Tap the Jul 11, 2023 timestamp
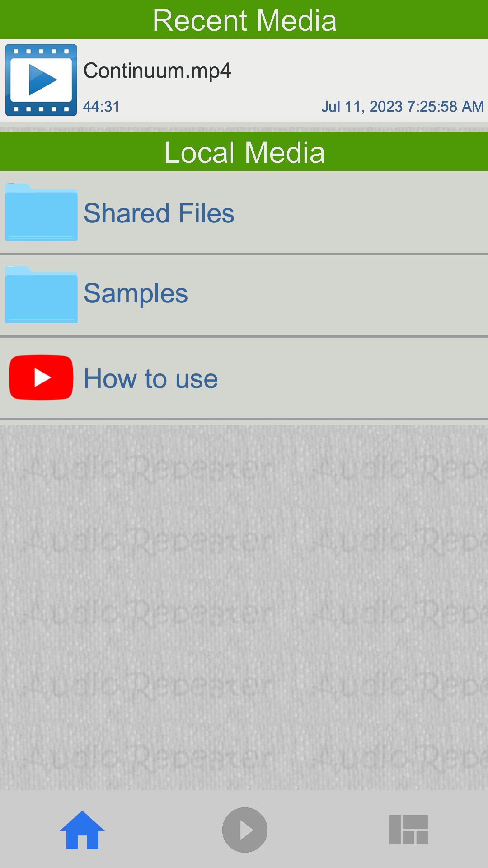The image size is (488, 868). click(x=403, y=107)
